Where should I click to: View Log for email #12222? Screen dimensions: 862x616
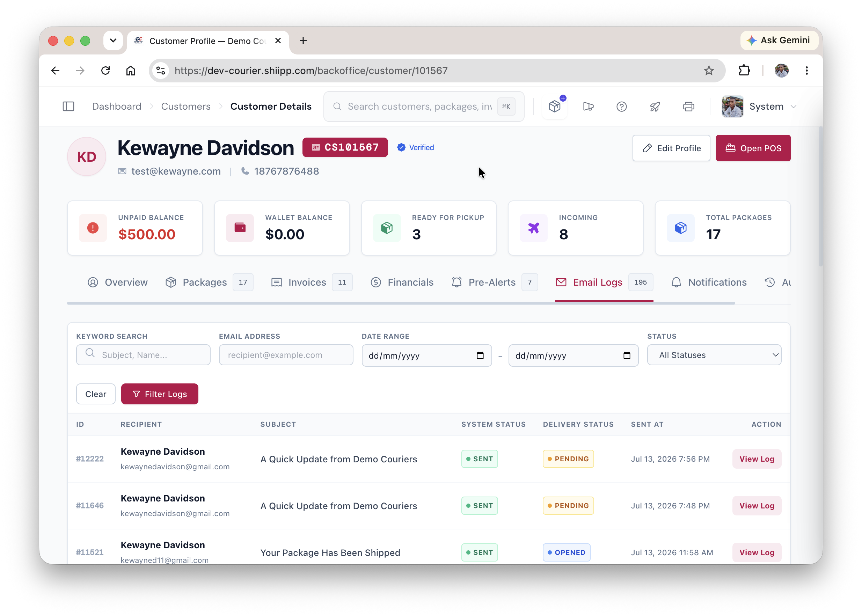pos(757,459)
